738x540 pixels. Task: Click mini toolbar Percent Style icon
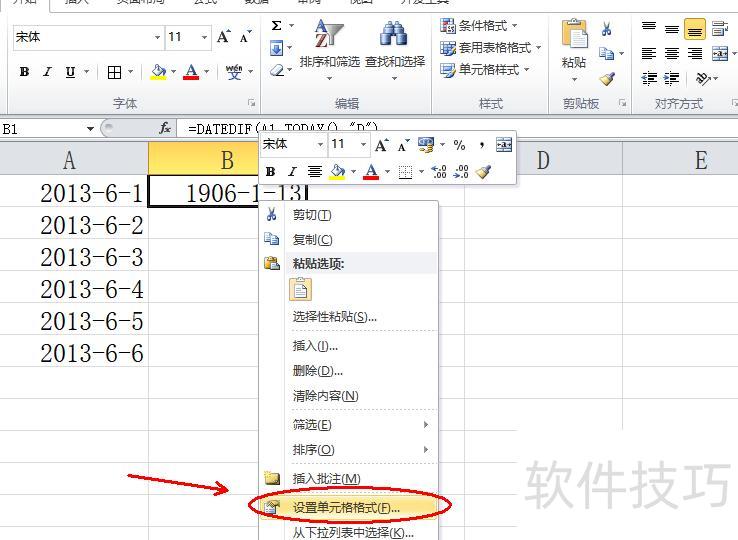460,145
